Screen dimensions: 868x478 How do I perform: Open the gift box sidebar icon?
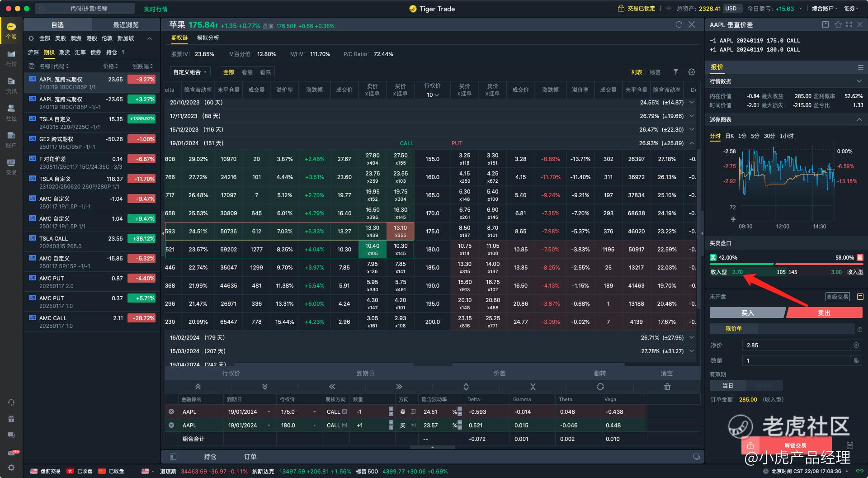tap(11, 419)
